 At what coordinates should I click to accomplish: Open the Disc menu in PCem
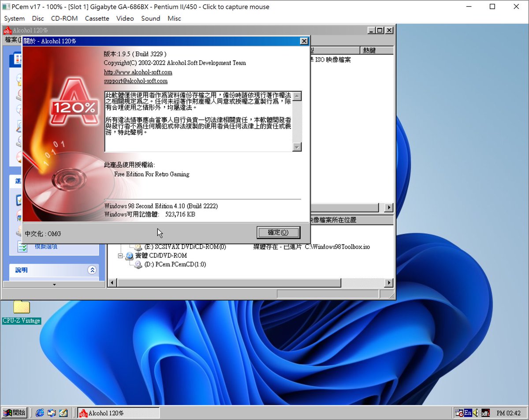click(38, 19)
